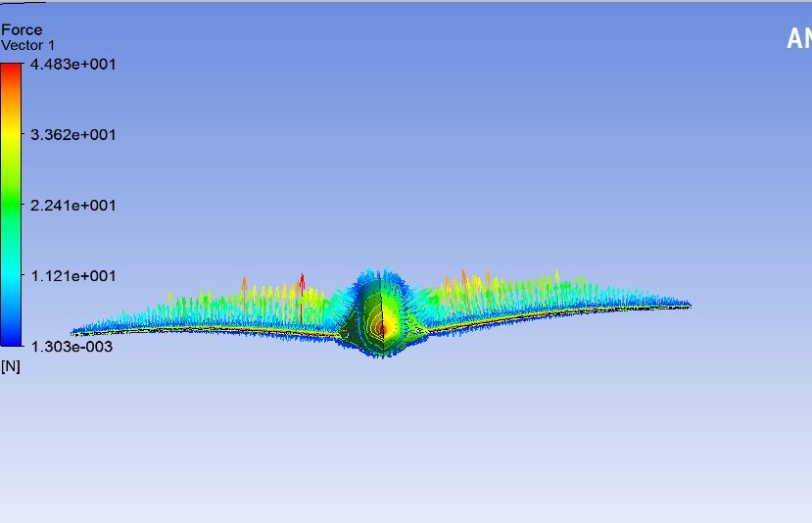The width and height of the screenshot is (812, 523).
Task: Select the Vector 1 legend label
Action: coord(28,45)
